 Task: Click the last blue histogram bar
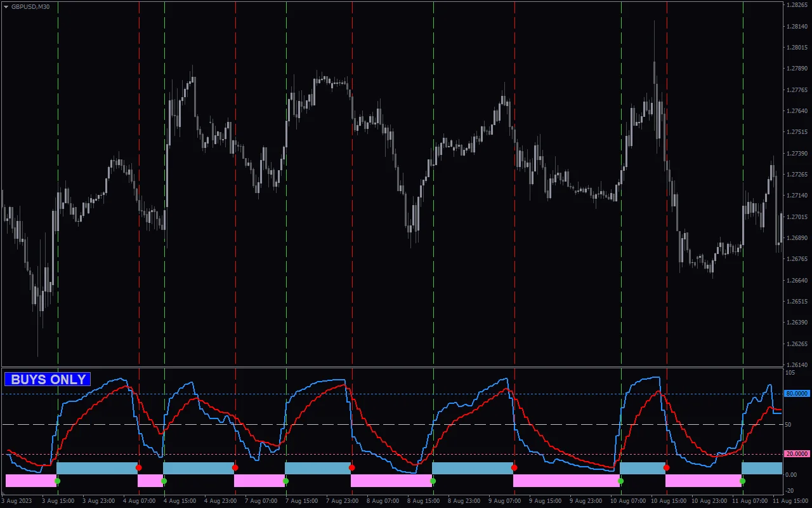pos(762,468)
